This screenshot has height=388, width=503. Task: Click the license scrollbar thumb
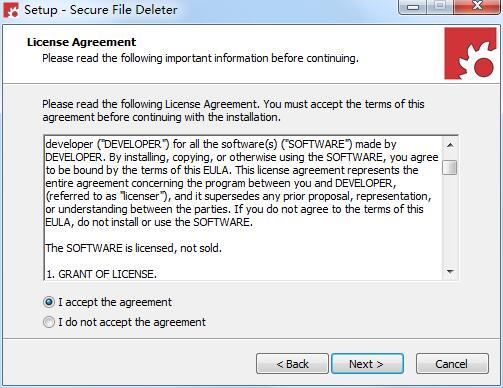point(450,167)
